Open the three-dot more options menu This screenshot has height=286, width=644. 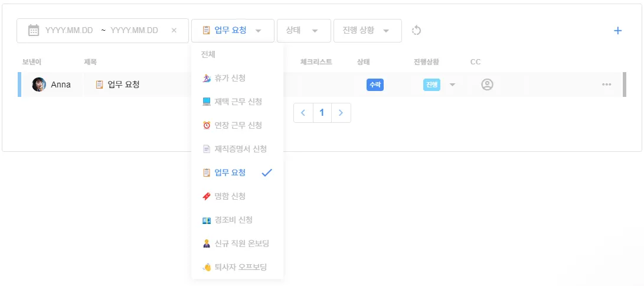point(606,84)
